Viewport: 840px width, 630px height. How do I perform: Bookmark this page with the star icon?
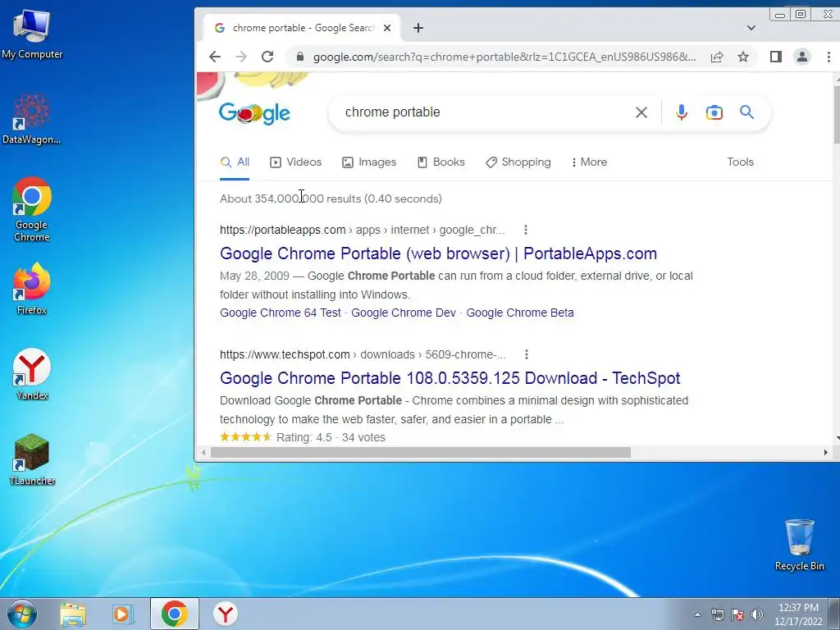(x=743, y=57)
